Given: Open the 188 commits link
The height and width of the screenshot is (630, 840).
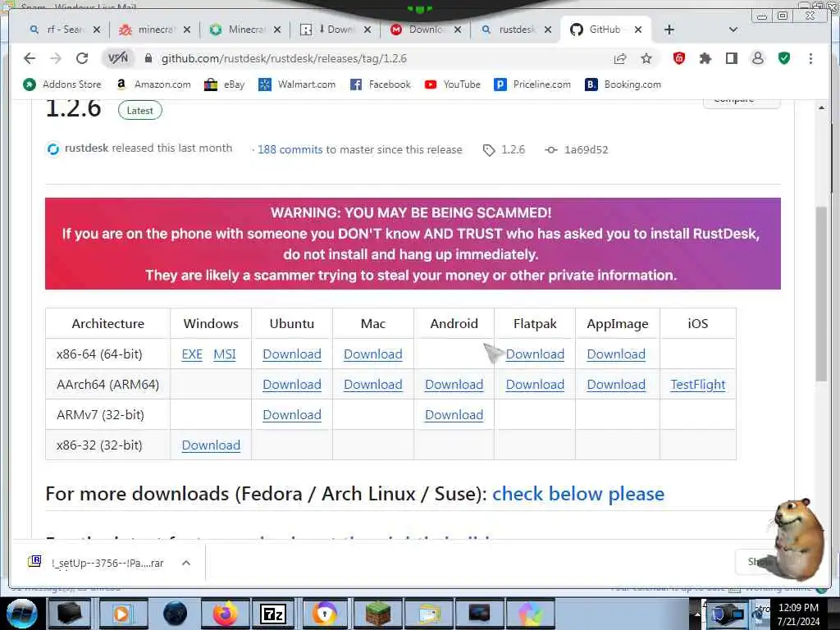Looking at the screenshot, I should [x=290, y=149].
